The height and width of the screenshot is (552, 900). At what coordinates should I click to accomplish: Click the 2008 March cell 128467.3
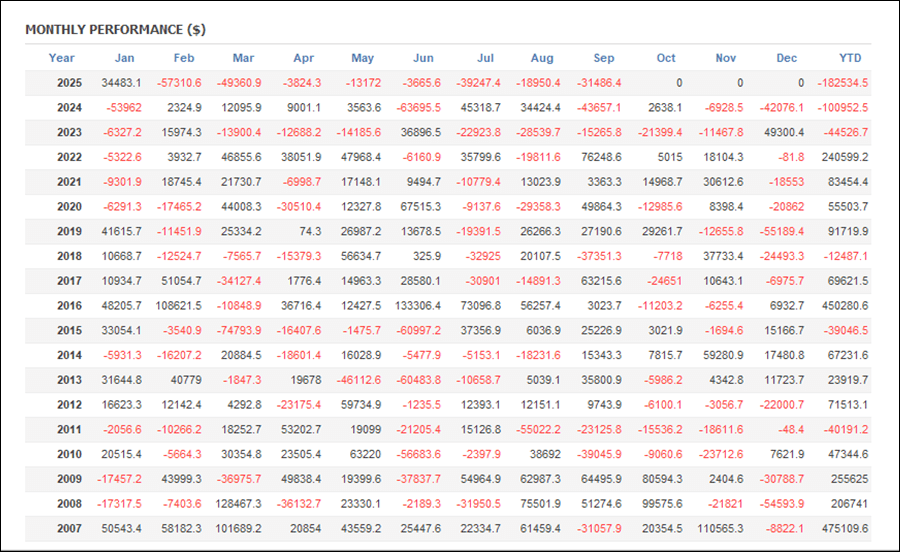[237, 503]
